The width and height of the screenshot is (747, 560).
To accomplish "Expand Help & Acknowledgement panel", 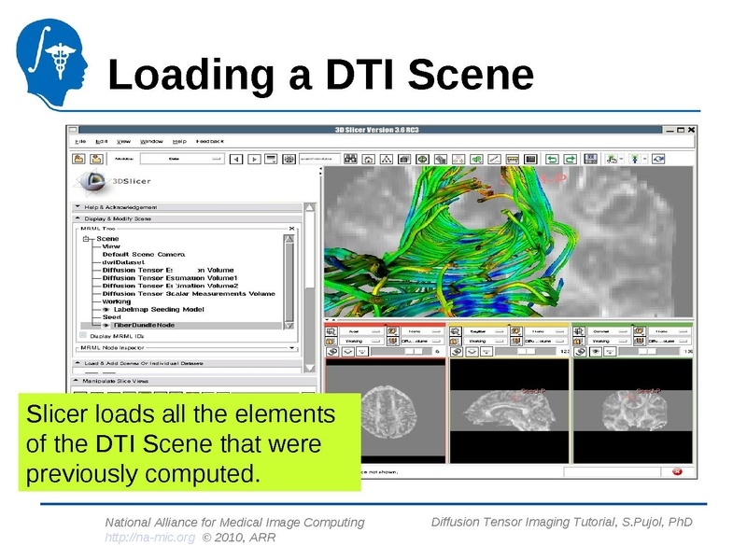I will coord(187,207).
